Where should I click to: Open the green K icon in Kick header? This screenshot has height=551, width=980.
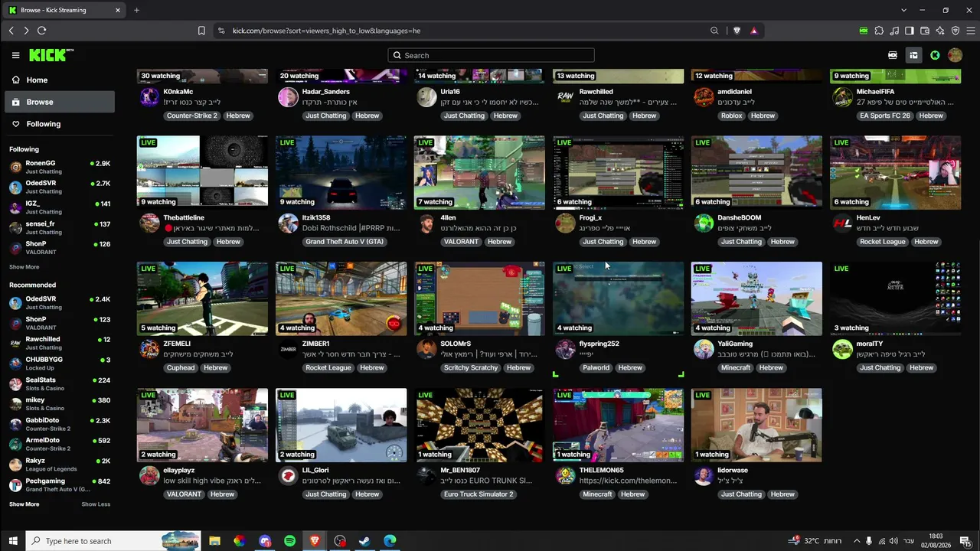click(x=935, y=55)
